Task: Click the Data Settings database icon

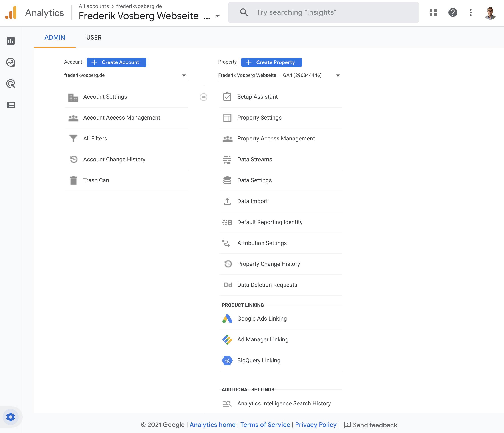Action: click(227, 180)
